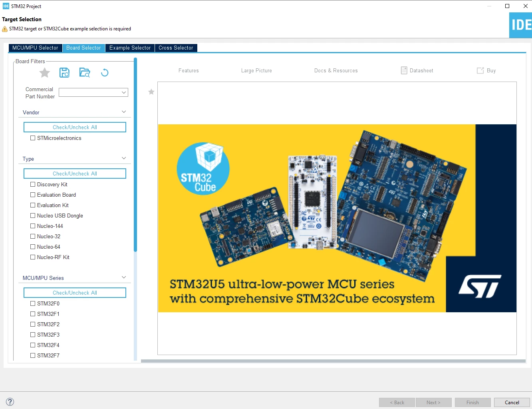The image size is (532, 409).
Task: Reset all board filters icon
Action: (x=105, y=72)
